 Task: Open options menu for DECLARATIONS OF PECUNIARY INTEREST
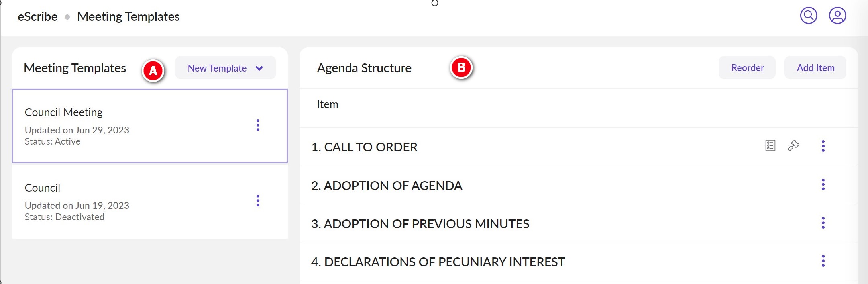(x=823, y=260)
